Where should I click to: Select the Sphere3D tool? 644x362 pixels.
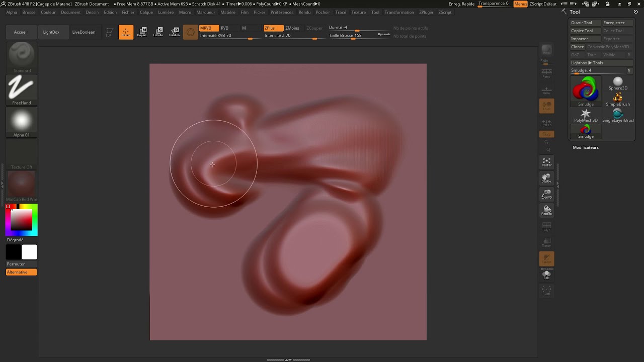tap(618, 83)
